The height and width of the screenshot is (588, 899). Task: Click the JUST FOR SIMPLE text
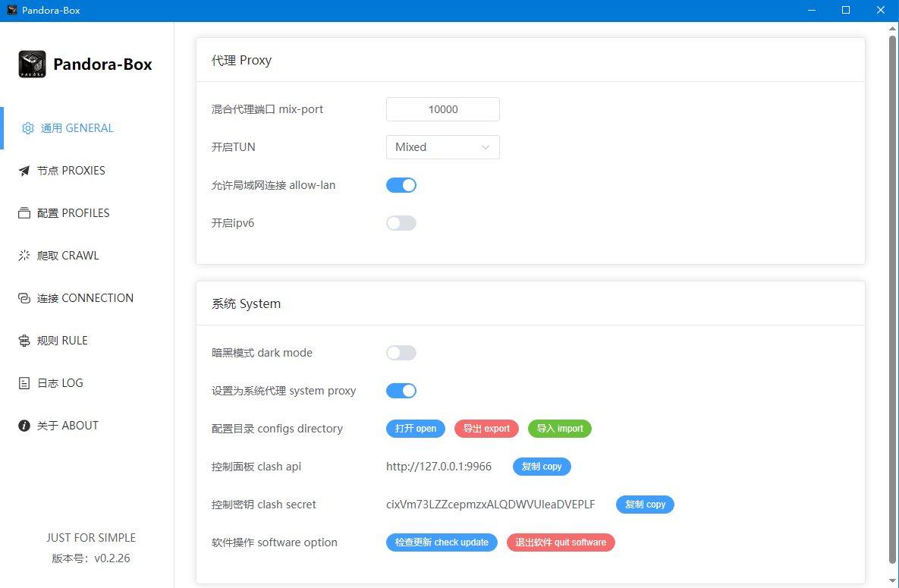pyautogui.click(x=91, y=537)
